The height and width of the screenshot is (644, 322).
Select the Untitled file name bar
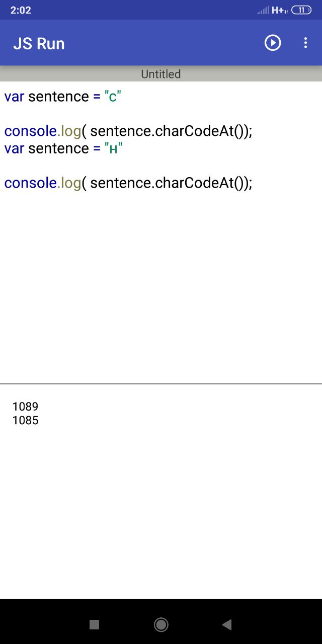pyautogui.click(x=161, y=74)
